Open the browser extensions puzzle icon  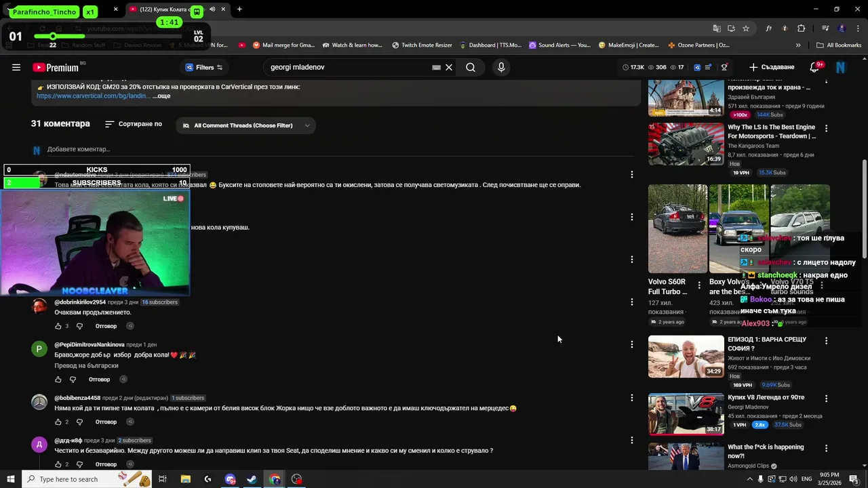click(x=801, y=28)
